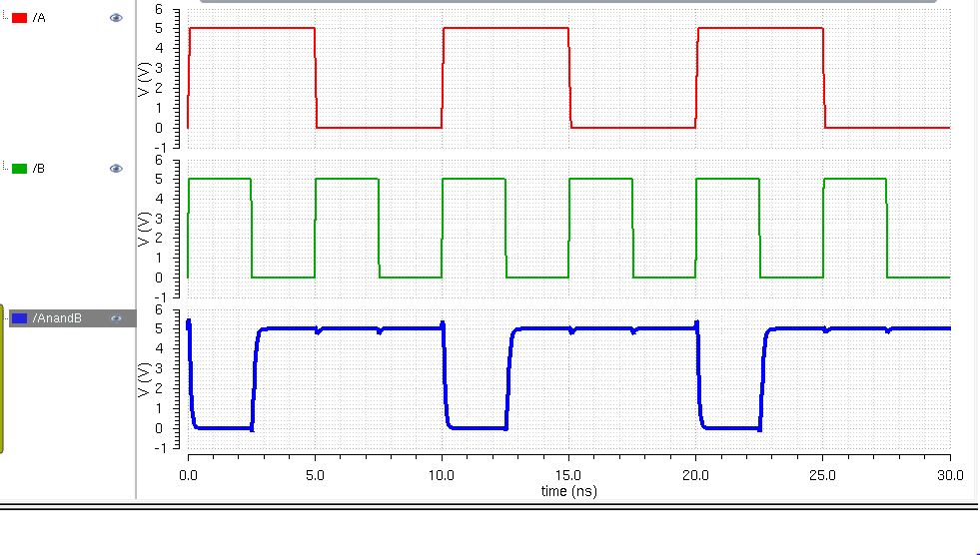Click the 30.0 tick on the time axis
Screen dimensions: 980x555
tap(950, 476)
